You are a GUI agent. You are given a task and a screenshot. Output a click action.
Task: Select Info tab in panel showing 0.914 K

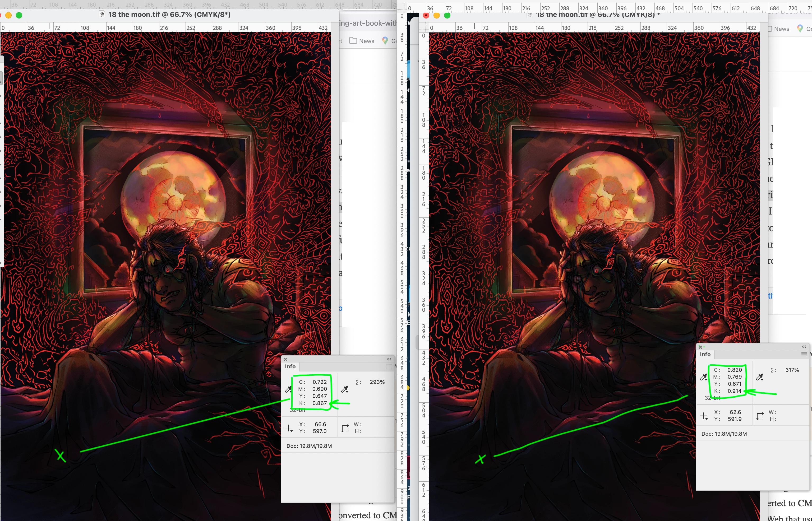pyautogui.click(x=705, y=354)
